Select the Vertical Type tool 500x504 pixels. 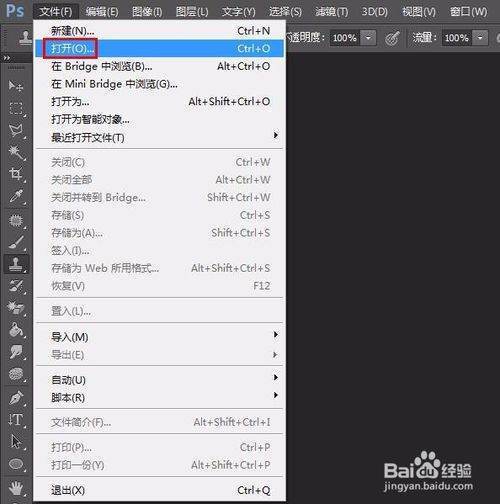16,420
